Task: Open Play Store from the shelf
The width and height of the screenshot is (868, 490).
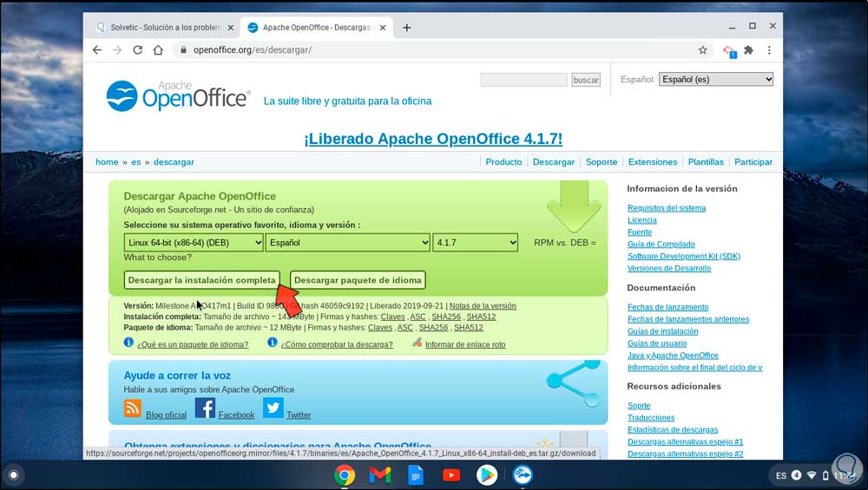Action: tap(487, 475)
